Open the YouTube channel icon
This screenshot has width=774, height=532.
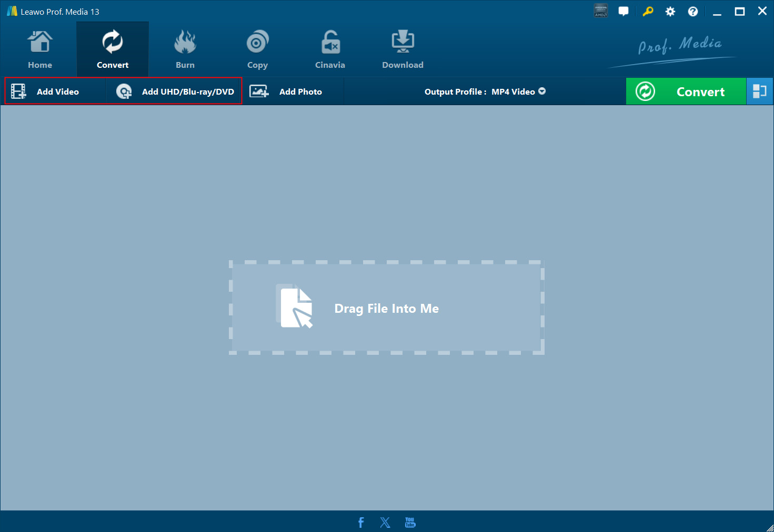click(x=410, y=522)
